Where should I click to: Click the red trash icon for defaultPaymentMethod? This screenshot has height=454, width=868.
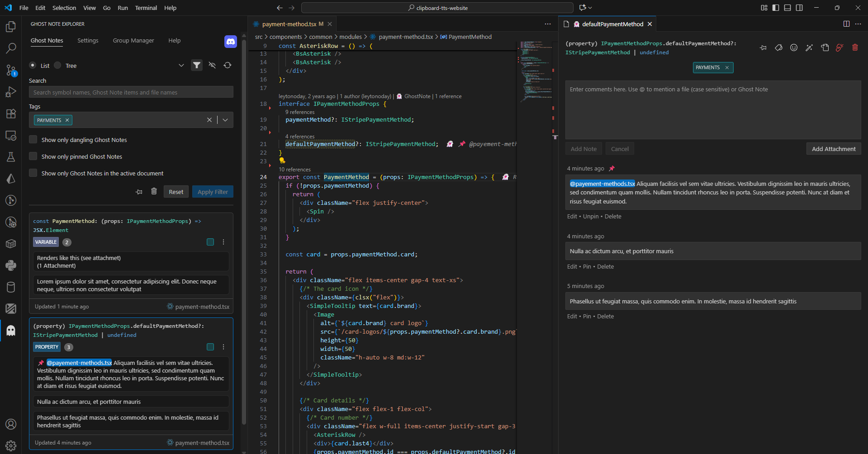pos(855,47)
